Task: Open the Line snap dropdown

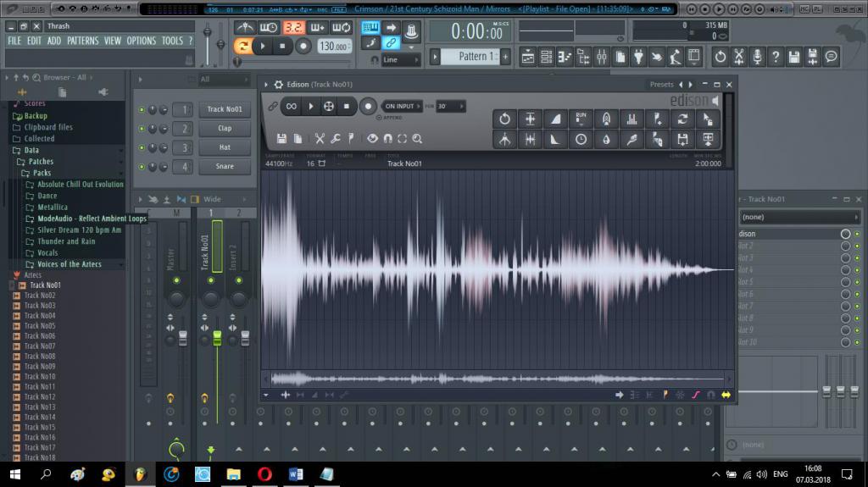Action: pos(400,60)
